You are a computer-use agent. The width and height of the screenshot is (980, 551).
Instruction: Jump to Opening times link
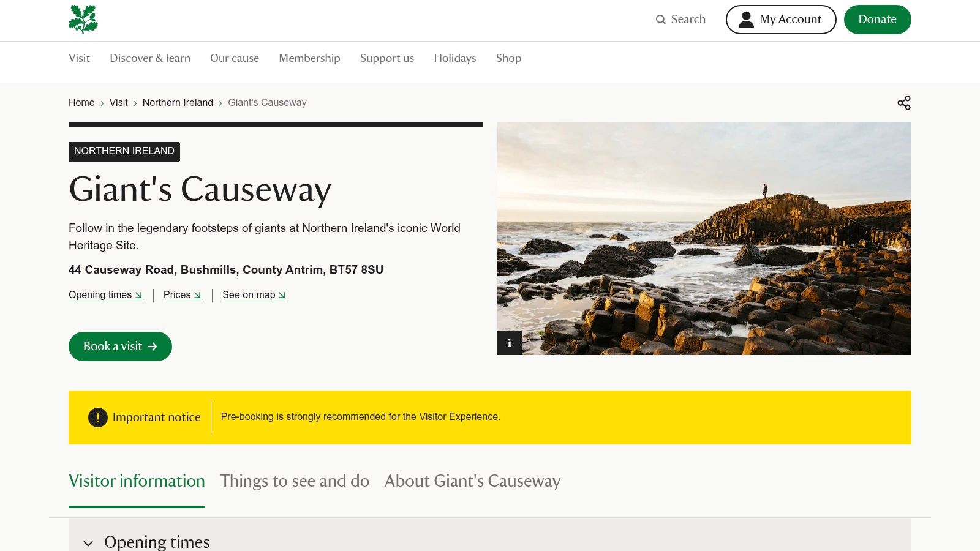106,295
